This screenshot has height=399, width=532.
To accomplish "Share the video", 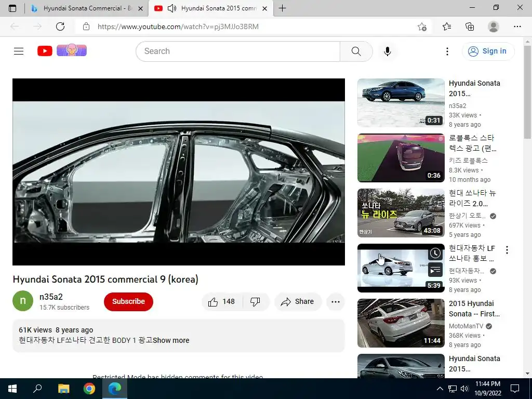I will (298, 302).
